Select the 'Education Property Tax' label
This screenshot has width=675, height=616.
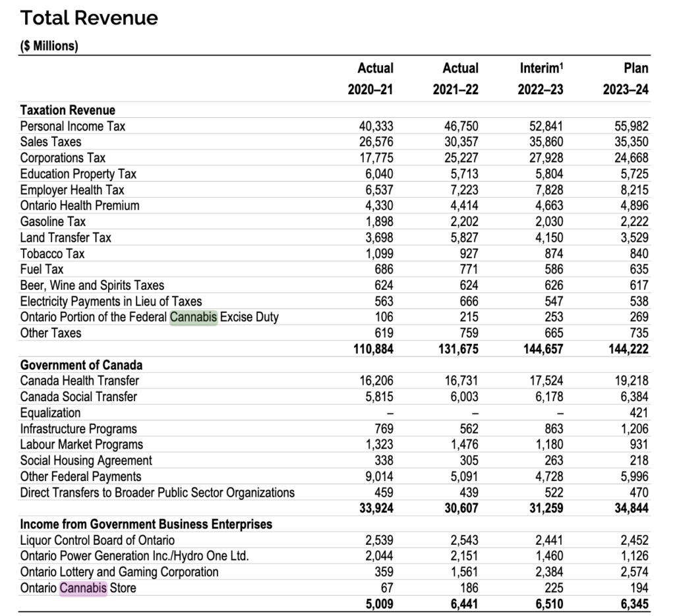78,174
